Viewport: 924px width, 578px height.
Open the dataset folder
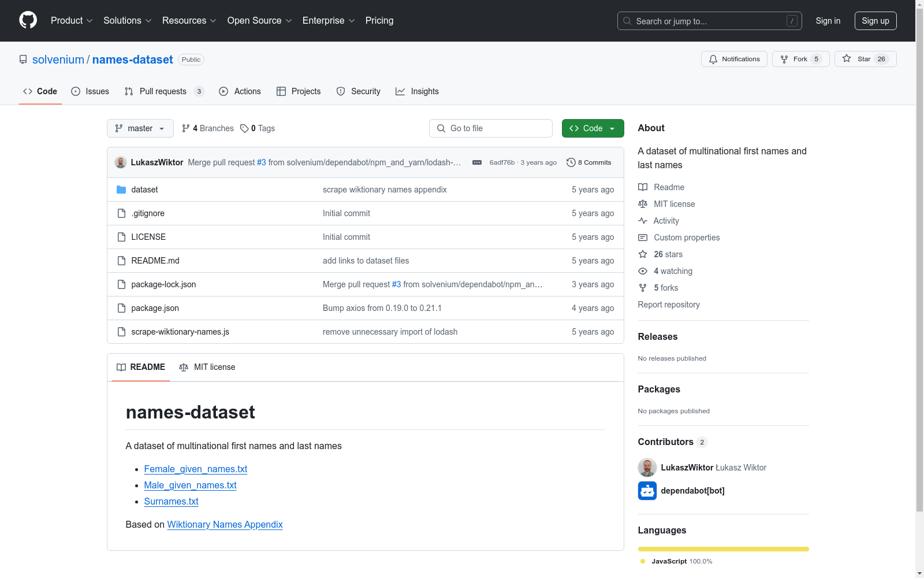click(x=144, y=190)
